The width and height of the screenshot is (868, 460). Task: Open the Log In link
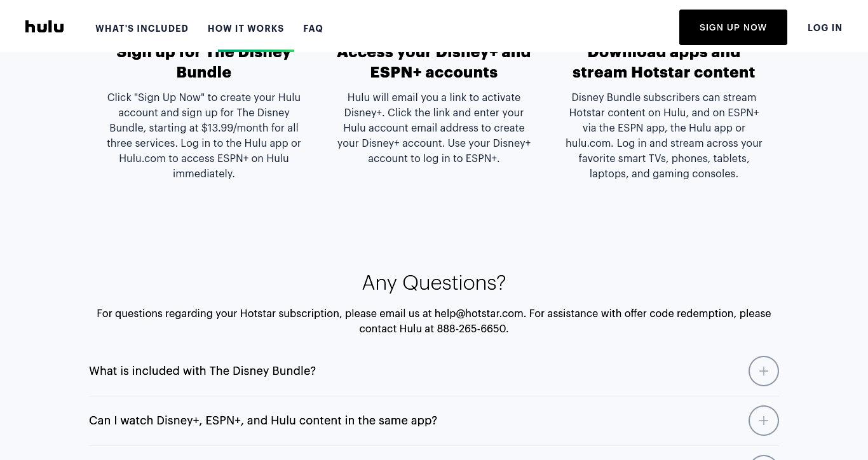click(x=825, y=28)
